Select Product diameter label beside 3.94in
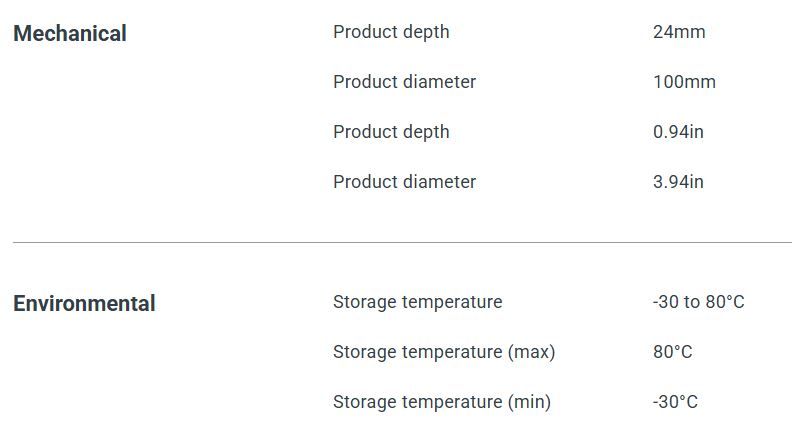The width and height of the screenshot is (792, 428). pyautogui.click(x=404, y=182)
